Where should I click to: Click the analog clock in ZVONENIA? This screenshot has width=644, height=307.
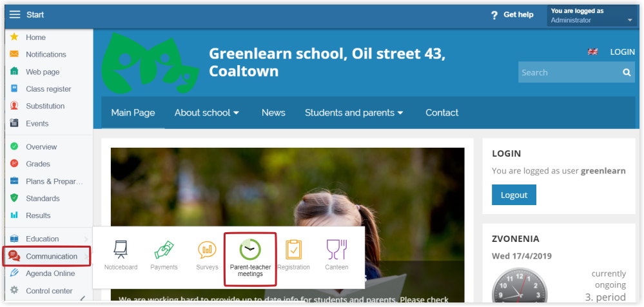pyautogui.click(x=519, y=286)
